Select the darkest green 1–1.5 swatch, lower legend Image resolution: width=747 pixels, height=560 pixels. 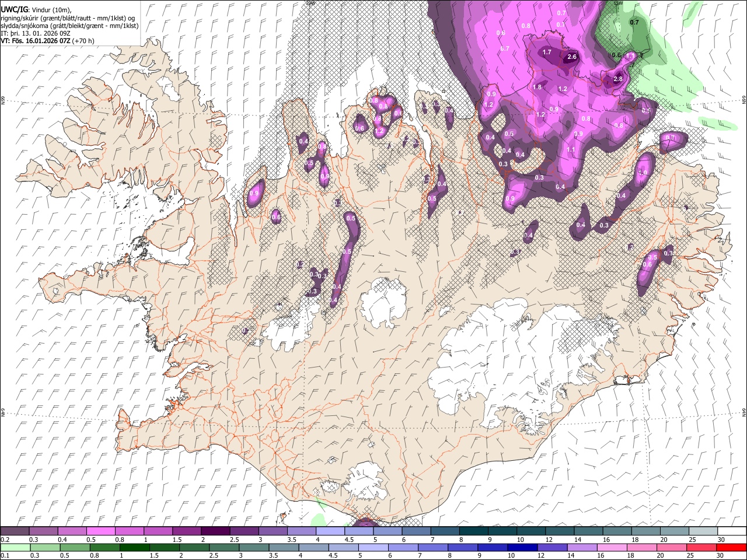click(135, 547)
